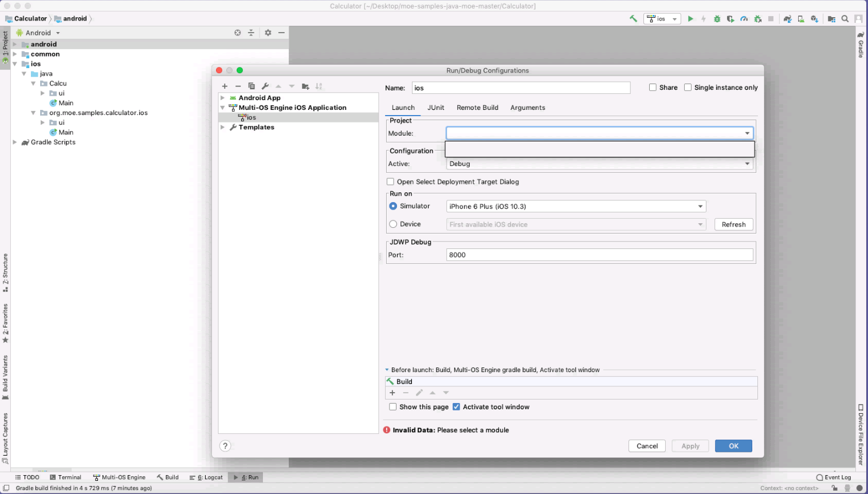Sort configurations alphabetically icon
Viewport: 868px width, 494px height.
pyautogui.click(x=319, y=86)
